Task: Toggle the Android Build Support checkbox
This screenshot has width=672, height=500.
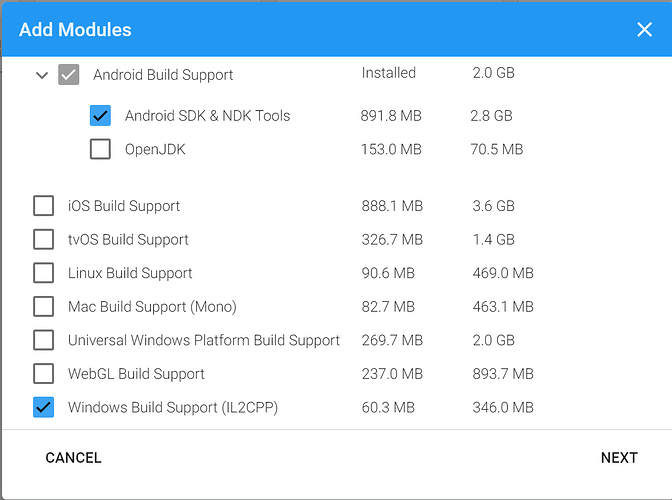Action: tap(68, 75)
